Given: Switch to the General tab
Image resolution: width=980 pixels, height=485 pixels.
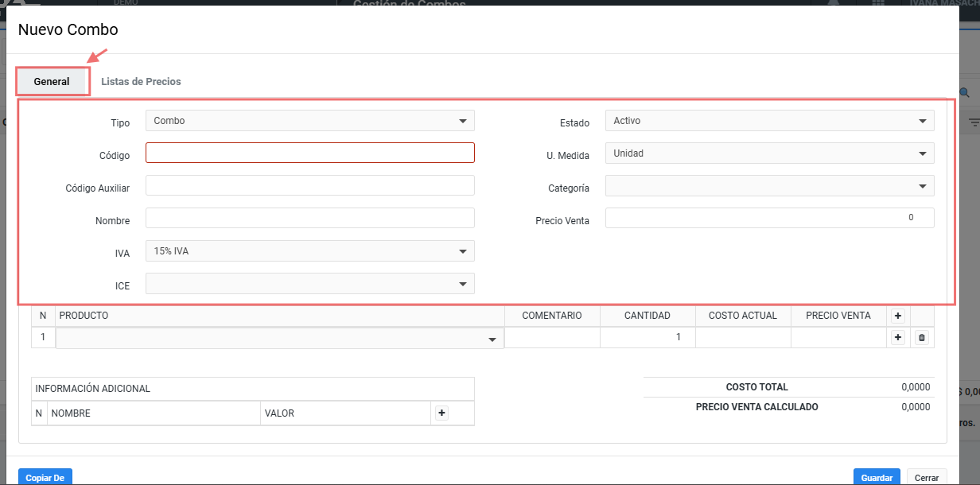Looking at the screenshot, I should pyautogui.click(x=52, y=82).
